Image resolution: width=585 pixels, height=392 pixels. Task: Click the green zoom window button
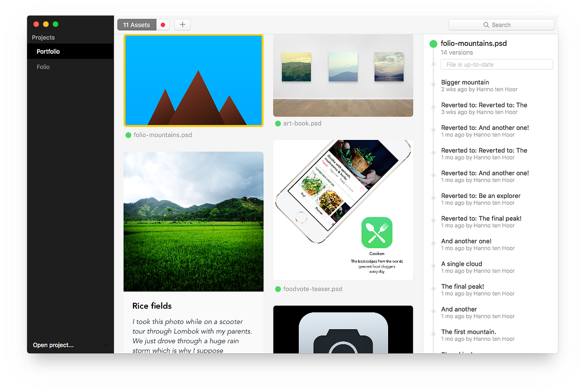click(x=56, y=24)
